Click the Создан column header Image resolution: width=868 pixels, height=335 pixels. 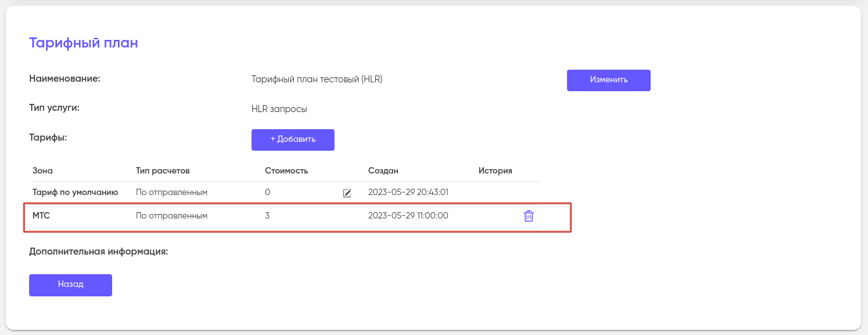click(383, 171)
